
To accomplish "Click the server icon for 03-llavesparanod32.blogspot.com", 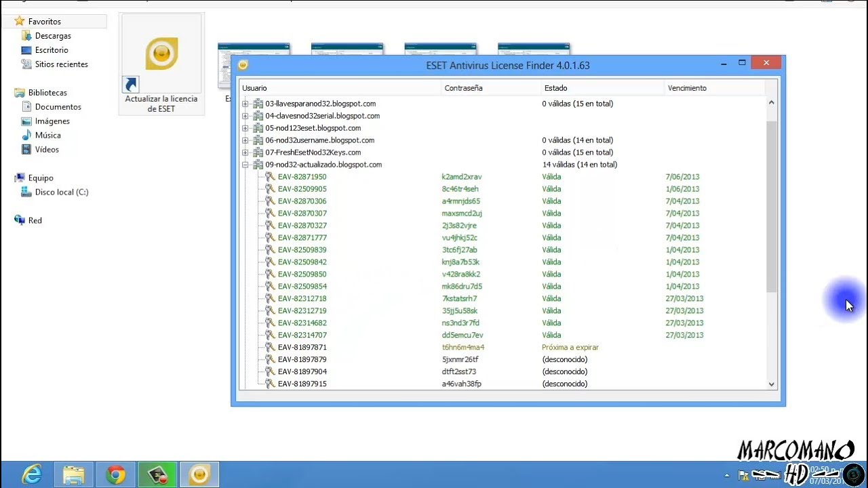I will (x=258, y=104).
